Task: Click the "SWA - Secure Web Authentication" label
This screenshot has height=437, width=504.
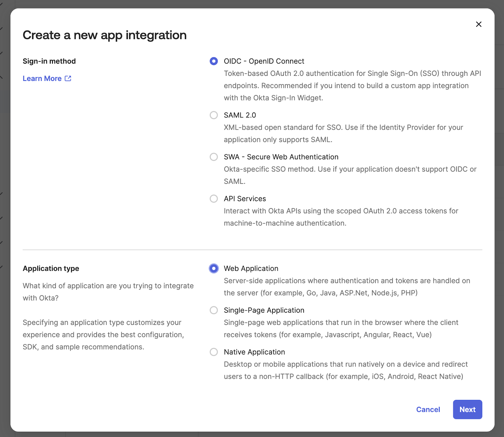Action: (281, 157)
